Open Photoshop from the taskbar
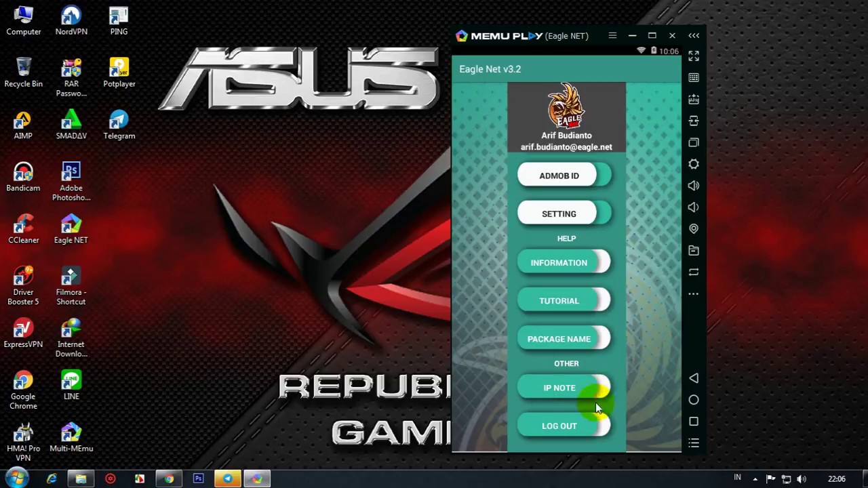The width and height of the screenshot is (868, 488). (198, 479)
